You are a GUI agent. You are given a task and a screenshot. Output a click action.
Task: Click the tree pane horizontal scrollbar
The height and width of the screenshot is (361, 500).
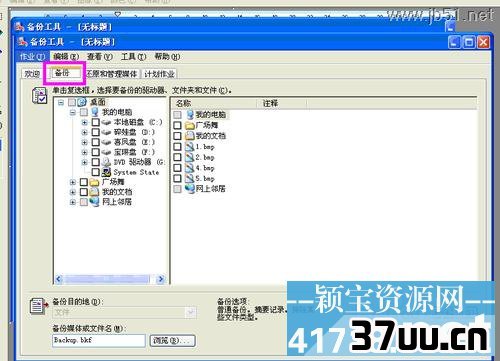coord(110,279)
